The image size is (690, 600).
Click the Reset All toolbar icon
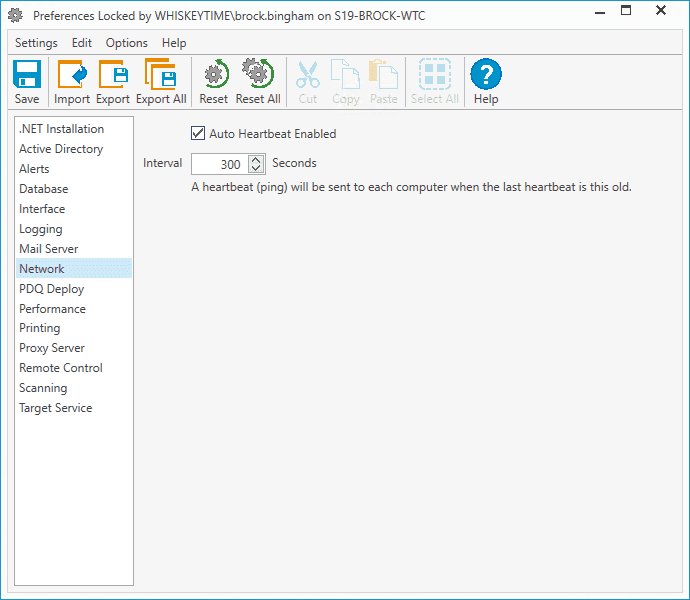(258, 73)
